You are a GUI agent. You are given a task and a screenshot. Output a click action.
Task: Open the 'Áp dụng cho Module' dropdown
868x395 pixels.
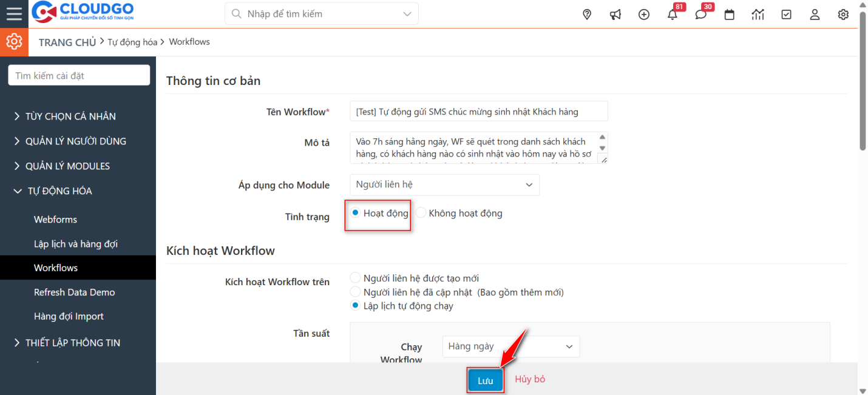[x=444, y=184]
